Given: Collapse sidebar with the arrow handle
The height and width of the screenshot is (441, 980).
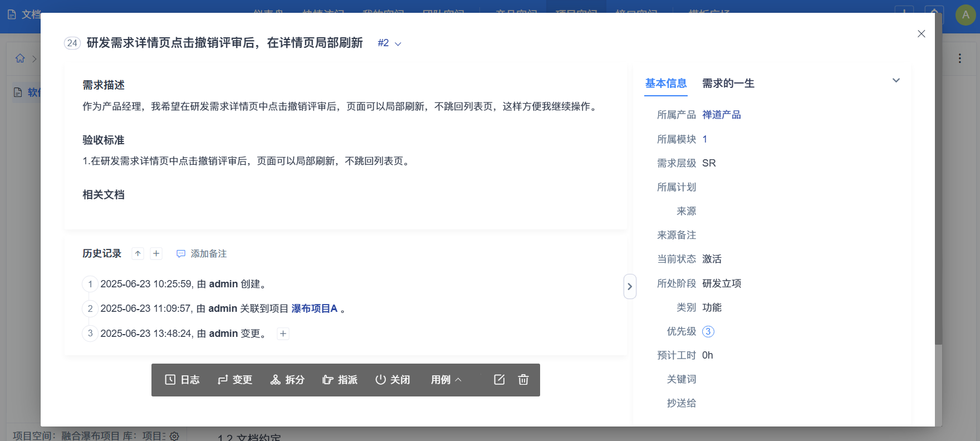Looking at the screenshot, I should pyautogui.click(x=630, y=287).
